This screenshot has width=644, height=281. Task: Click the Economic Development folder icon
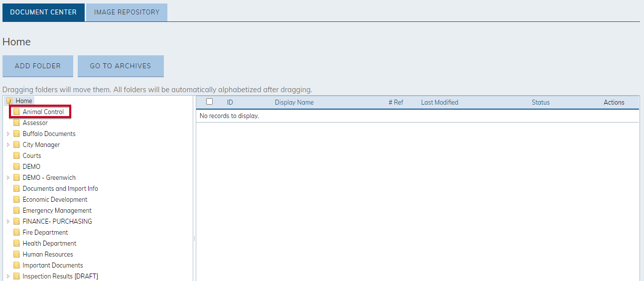click(16, 200)
